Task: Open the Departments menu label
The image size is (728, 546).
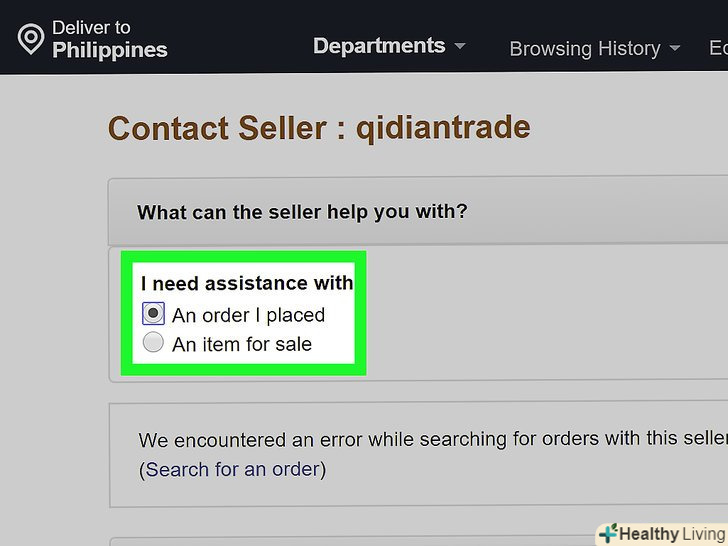Action: 379,46
